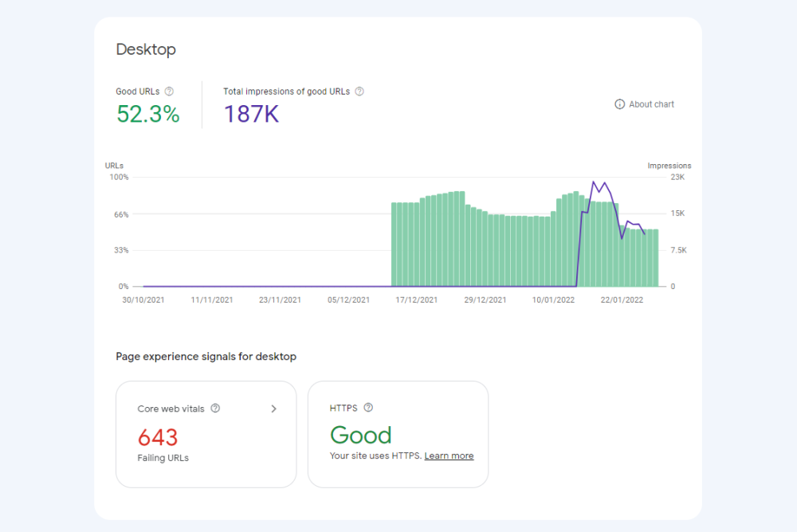Follow the Learn more link for HTTPS

[x=449, y=456]
